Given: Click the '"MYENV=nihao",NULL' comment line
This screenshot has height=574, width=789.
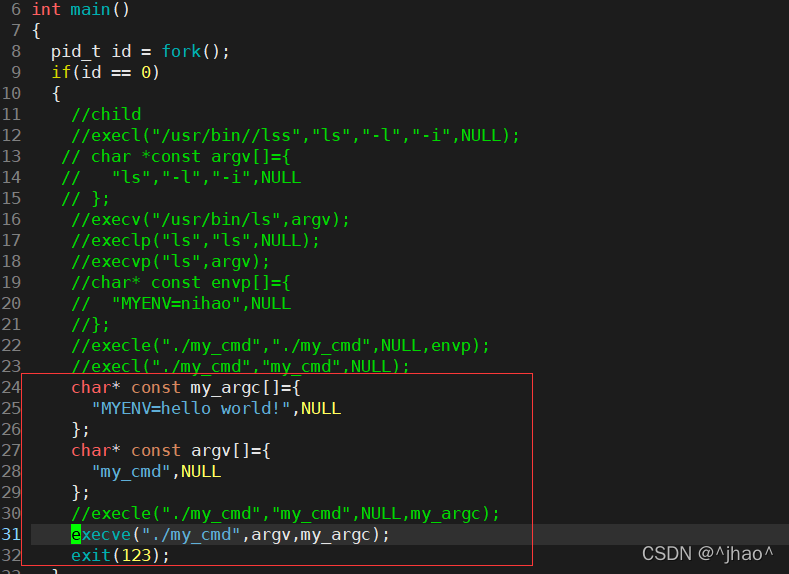Looking at the screenshot, I should click(x=181, y=304).
